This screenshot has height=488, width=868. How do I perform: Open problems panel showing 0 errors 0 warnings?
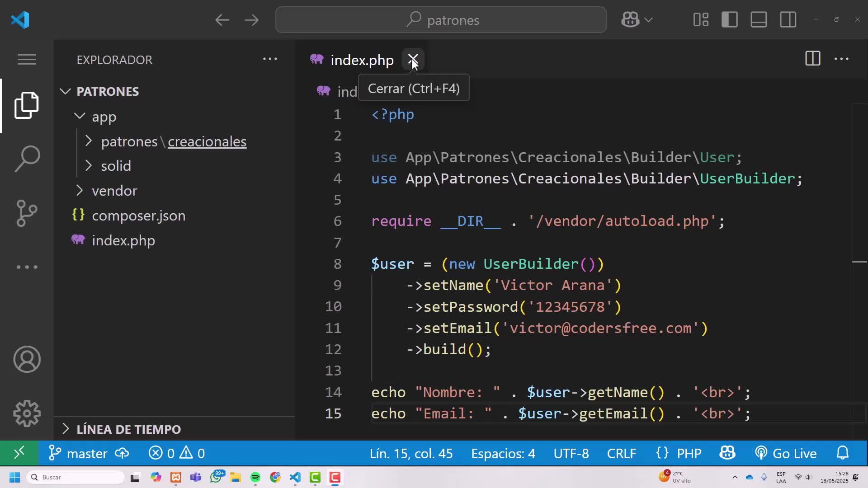coord(177,453)
